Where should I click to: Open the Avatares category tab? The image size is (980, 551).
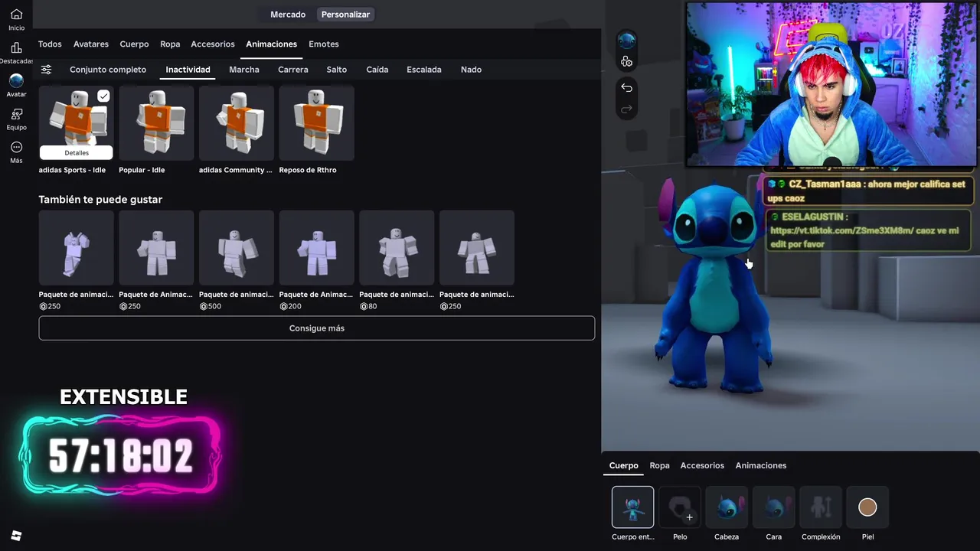tap(91, 44)
